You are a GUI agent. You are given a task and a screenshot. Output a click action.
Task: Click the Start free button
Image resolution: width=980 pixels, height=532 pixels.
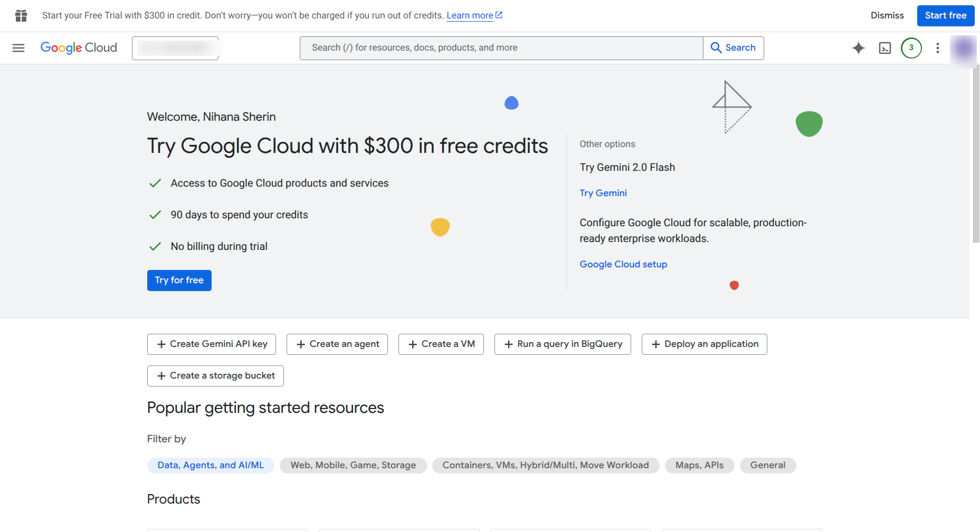[x=946, y=16]
